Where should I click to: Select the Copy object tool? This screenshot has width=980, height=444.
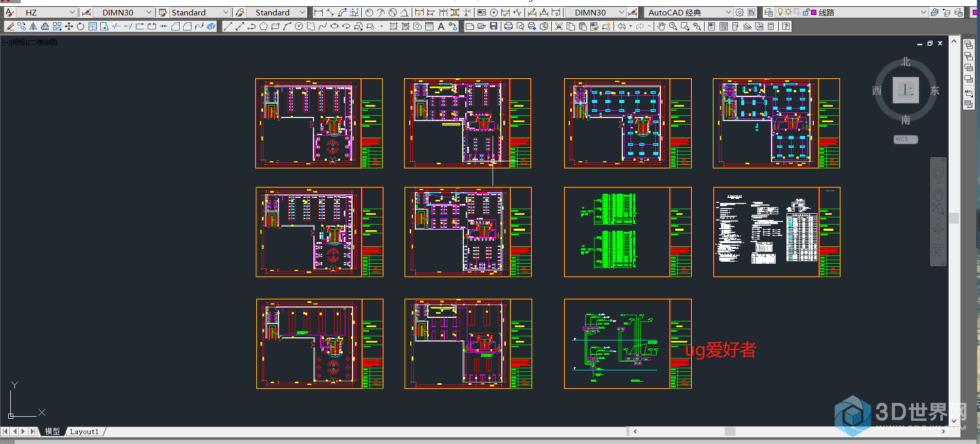[22, 26]
